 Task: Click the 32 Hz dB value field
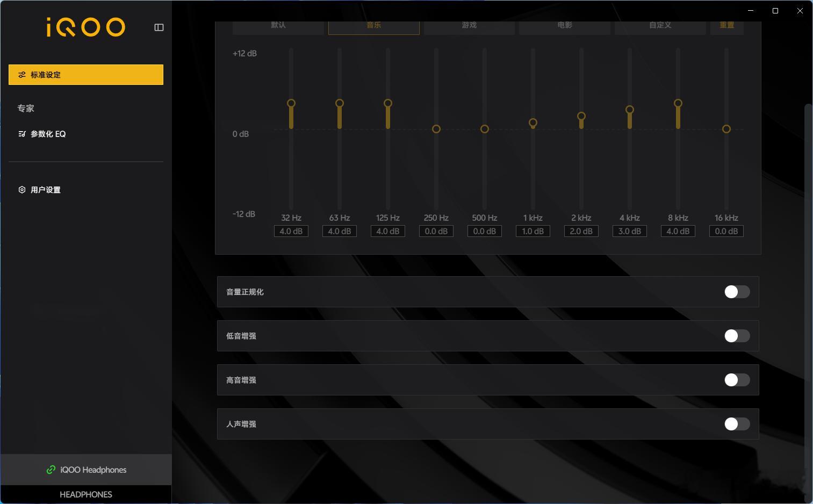click(291, 231)
